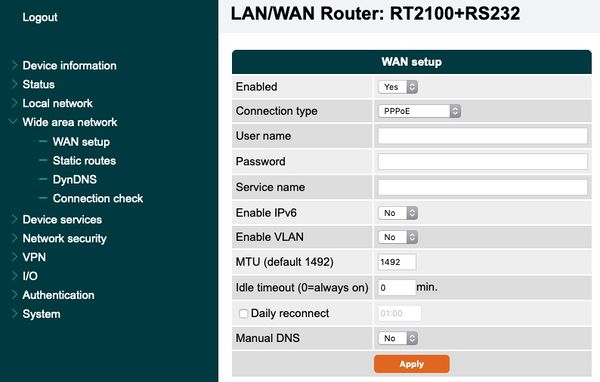This screenshot has height=382, width=600.
Task: Expand the Status section chevron
Action: click(x=14, y=84)
